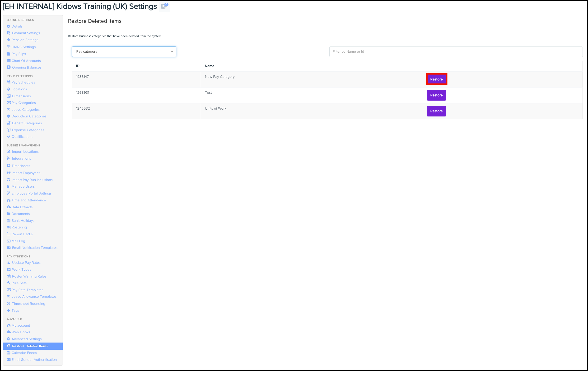588x371 pixels.
Task: Open Time and Attendance link
Action: [28, 200]
